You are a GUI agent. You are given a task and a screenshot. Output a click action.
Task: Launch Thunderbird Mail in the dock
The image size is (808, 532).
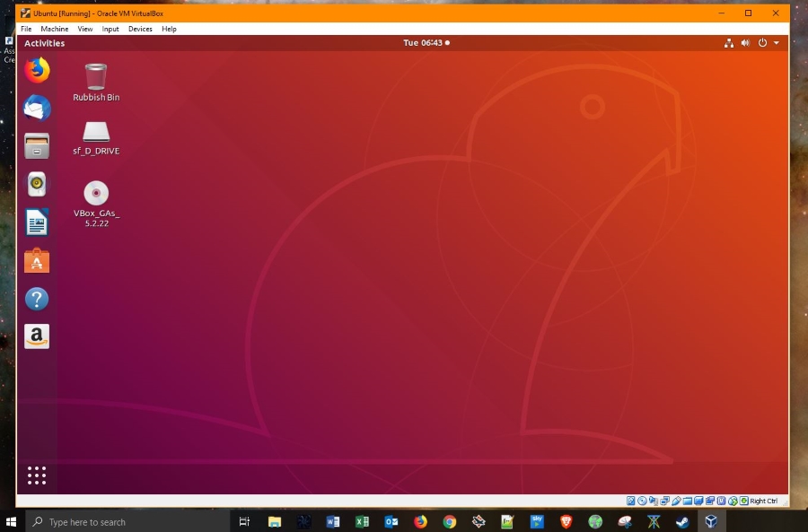click(x=37, y=108)
